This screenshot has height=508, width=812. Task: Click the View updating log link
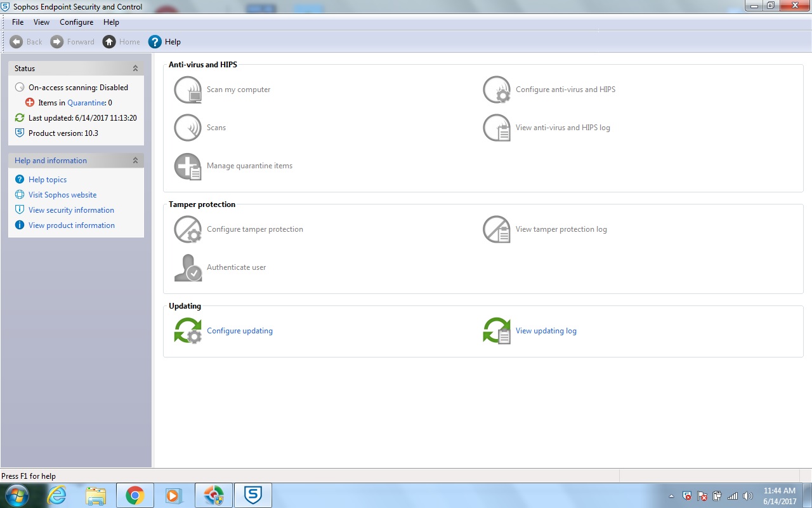click(x=546, y=331)
